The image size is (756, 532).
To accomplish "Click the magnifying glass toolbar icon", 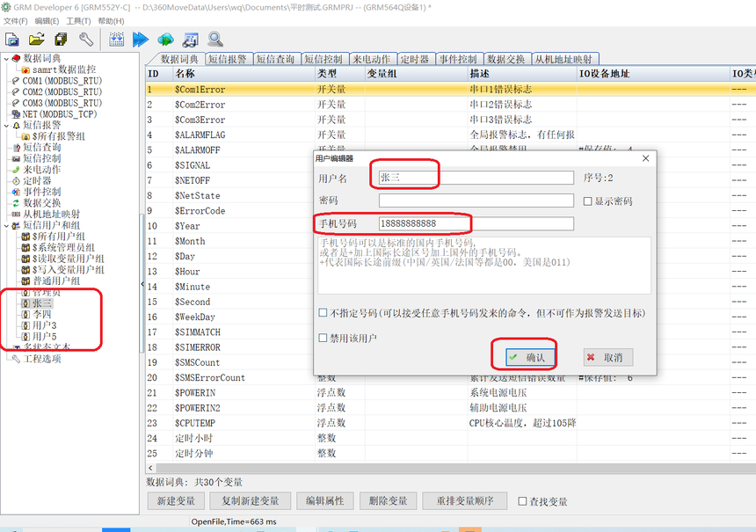I will click(215, 40).
